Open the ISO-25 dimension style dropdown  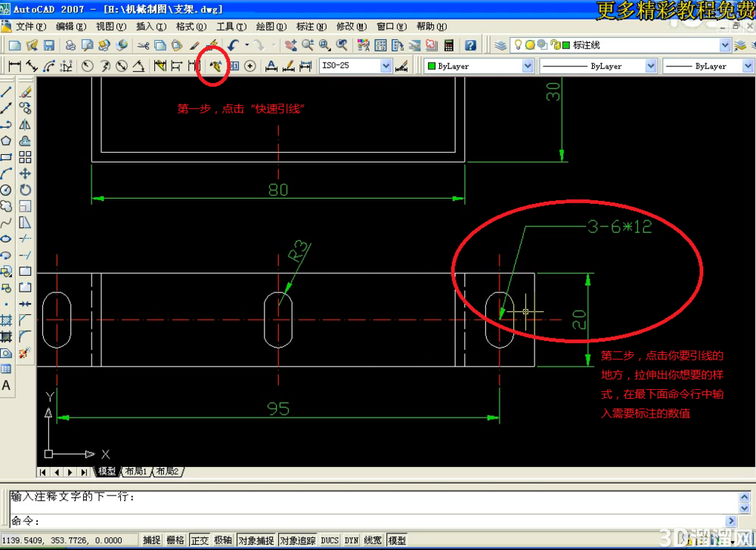[x=386, y=66]
